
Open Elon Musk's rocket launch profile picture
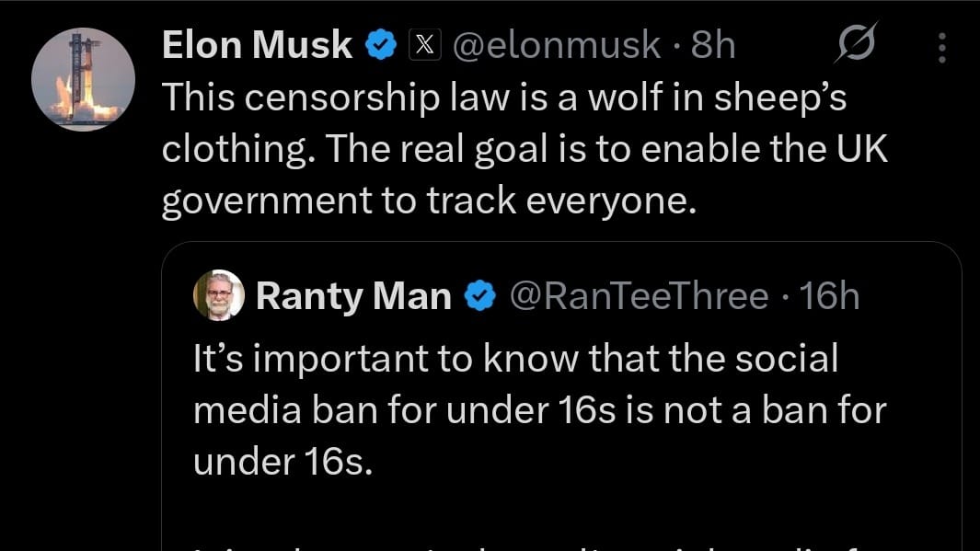tap(83, 79)
